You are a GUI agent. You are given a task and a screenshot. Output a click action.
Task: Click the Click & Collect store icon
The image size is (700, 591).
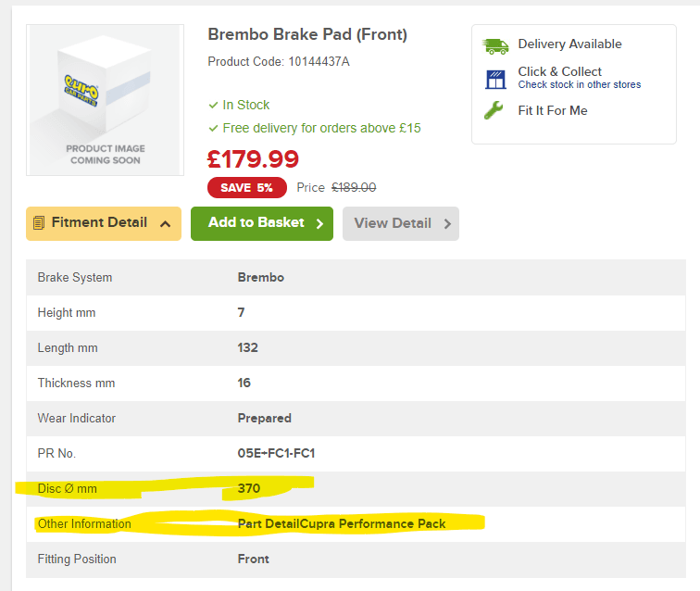pos(495,79)
